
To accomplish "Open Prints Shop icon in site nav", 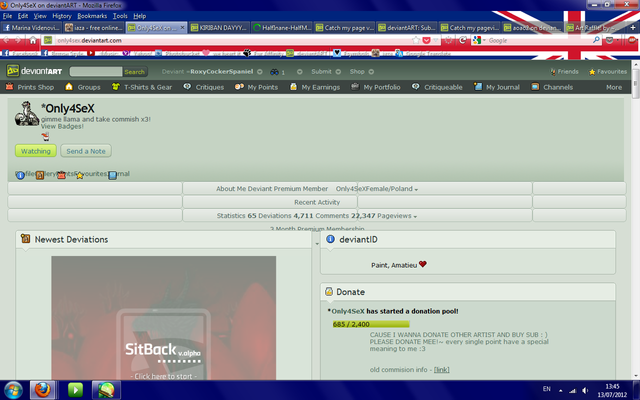I will click(x=9, y=87).
